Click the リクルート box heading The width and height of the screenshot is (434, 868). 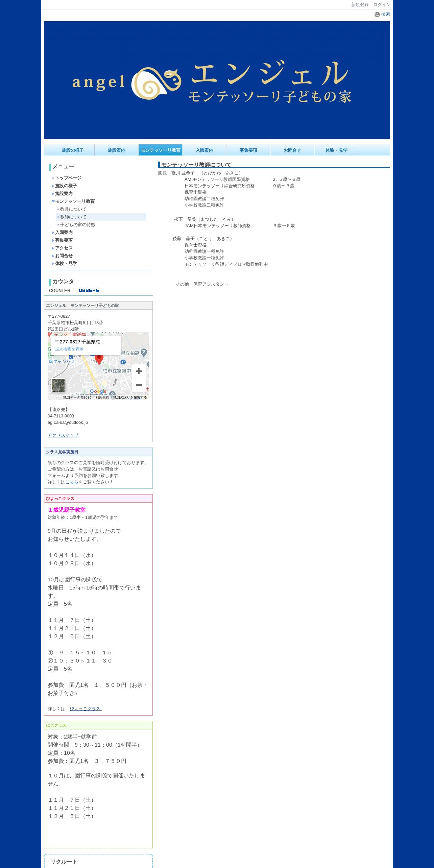point(64,862)
